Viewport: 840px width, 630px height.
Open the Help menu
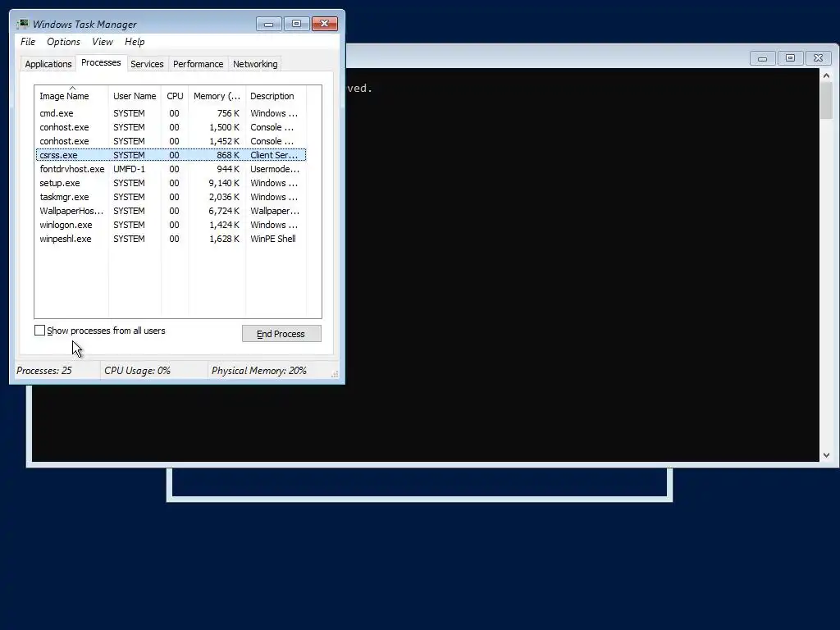point(135,42)
